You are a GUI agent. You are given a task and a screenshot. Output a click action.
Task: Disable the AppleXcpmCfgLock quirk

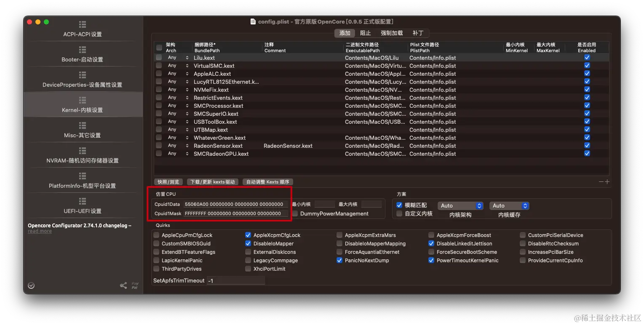[x=248, y=235]
